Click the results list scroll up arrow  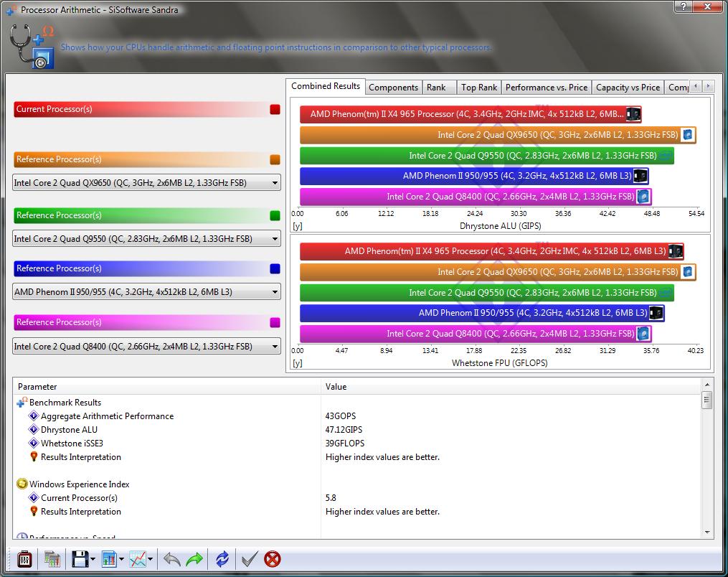tap(707, 385)
